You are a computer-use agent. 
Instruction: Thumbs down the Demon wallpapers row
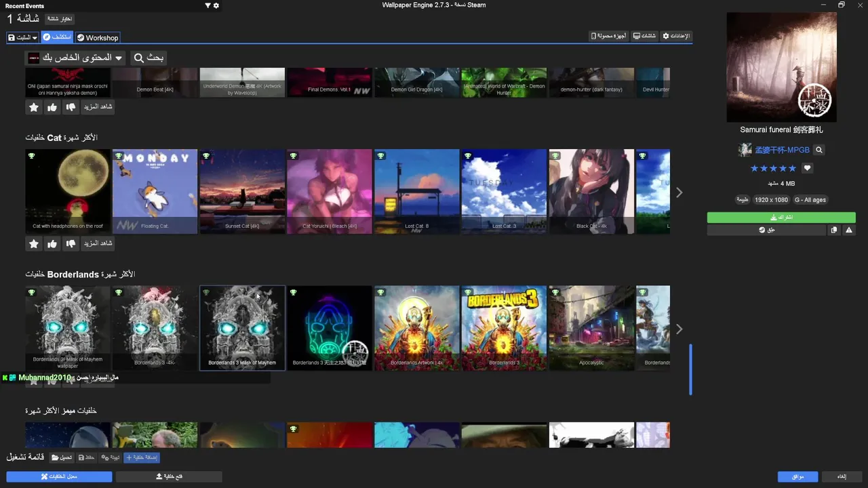click(x=71, y=107)
